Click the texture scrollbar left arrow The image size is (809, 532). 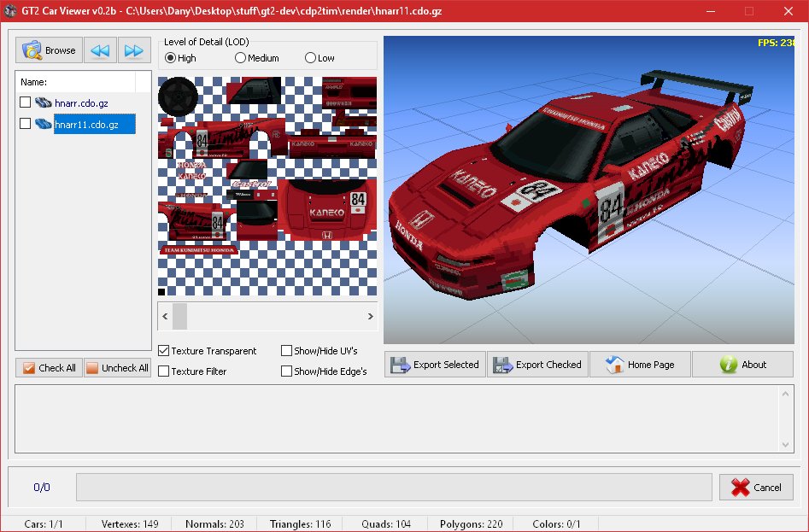[x=165, y=316]
